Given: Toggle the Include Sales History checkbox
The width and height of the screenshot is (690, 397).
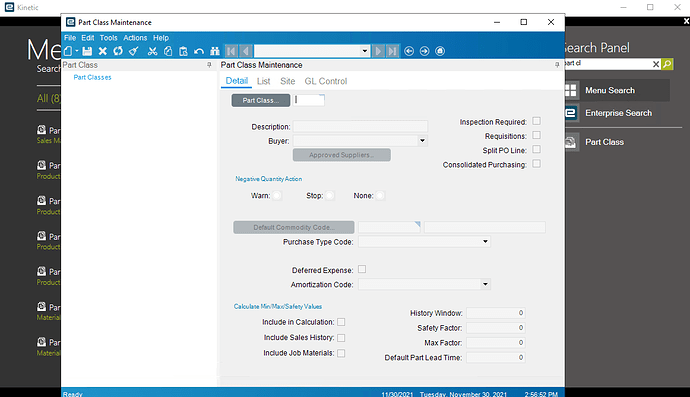Looking at the screenshot, I should click(x=341, y=338).
